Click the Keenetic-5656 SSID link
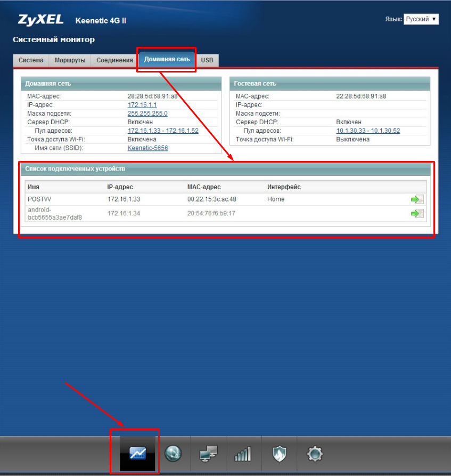The image size is (451, 476). (147, 148)
